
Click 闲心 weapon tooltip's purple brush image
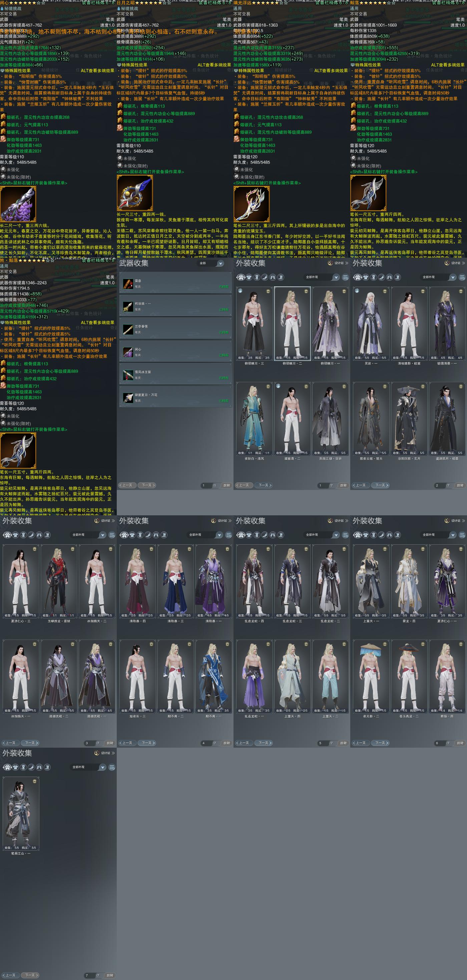(18, 204)
